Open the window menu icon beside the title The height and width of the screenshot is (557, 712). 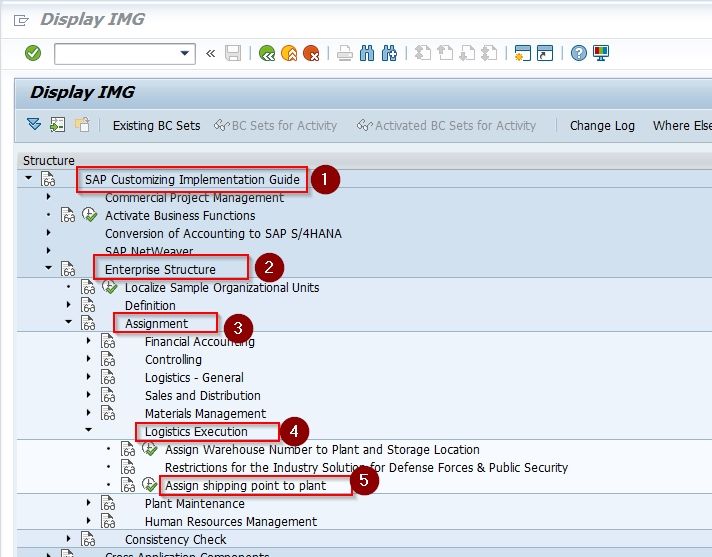(21, 20)
